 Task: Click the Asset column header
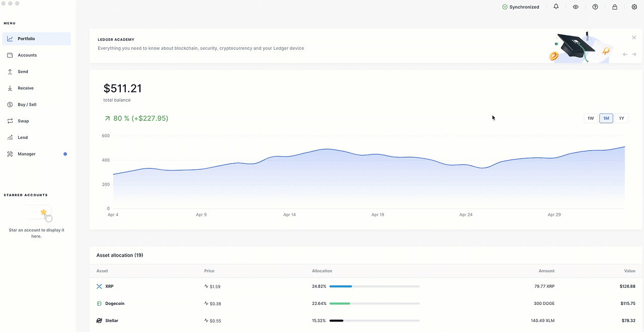[102, 271]
